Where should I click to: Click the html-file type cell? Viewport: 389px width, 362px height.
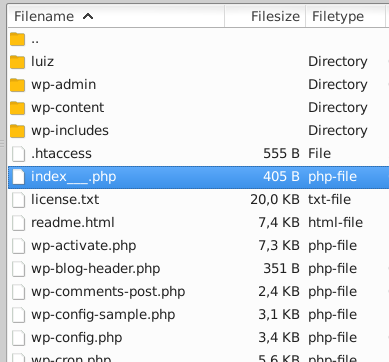point(335,223)
